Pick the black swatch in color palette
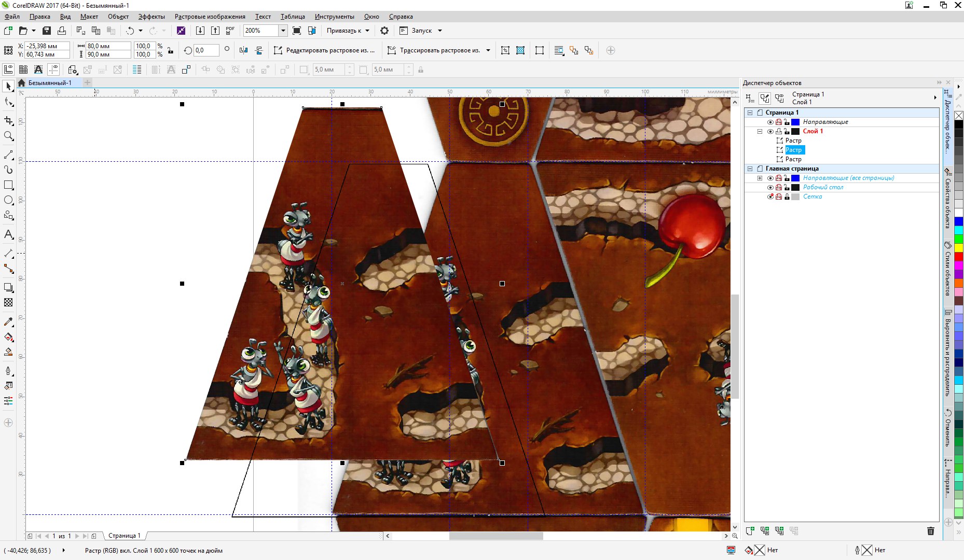The width and height of the screenshot is (964, 560). [959, 124]
